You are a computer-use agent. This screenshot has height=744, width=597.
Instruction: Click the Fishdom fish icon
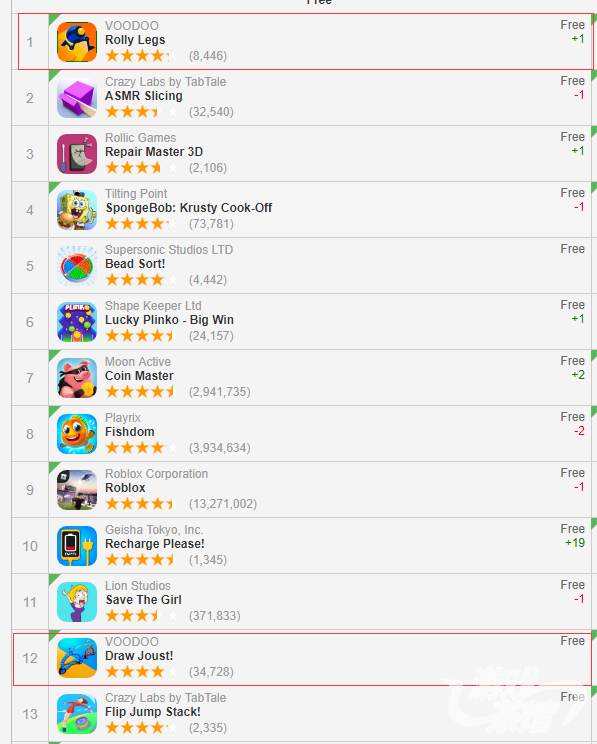[x=77, y=434]
